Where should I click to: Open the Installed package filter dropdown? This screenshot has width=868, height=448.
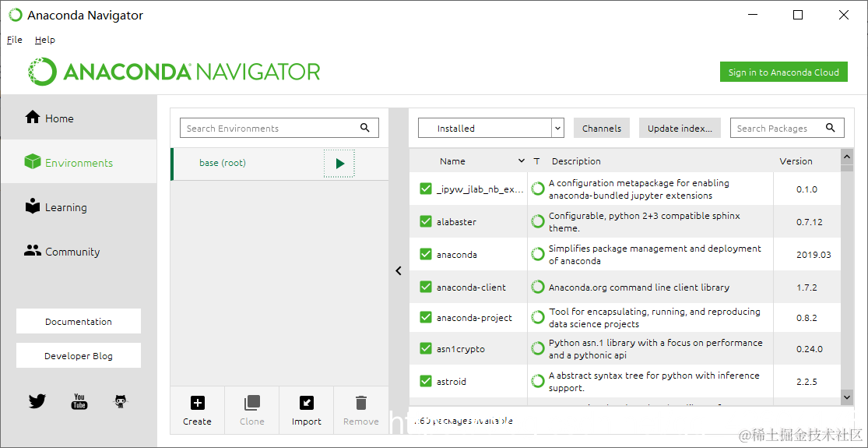click(x=490, y=128)
